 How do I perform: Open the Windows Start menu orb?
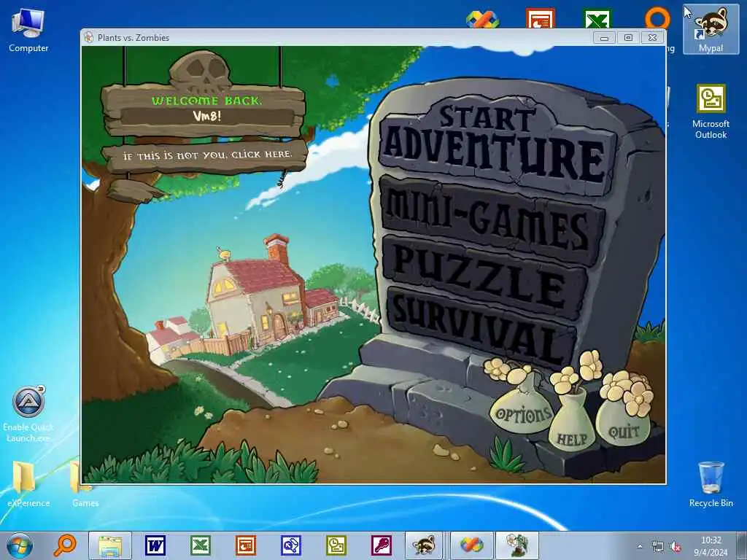point(20,545)
